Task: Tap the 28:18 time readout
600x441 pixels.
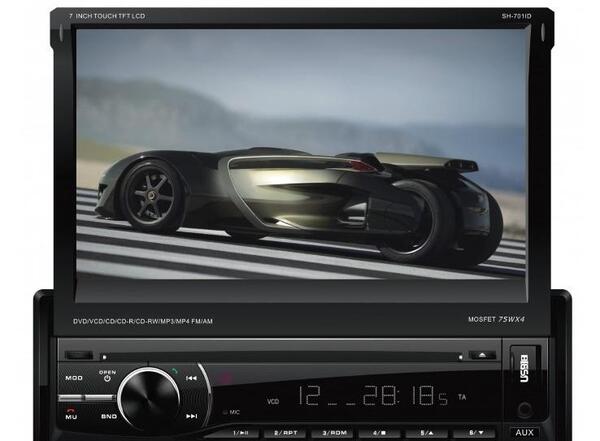Action: pyautogui.click(x=398, y=395)
